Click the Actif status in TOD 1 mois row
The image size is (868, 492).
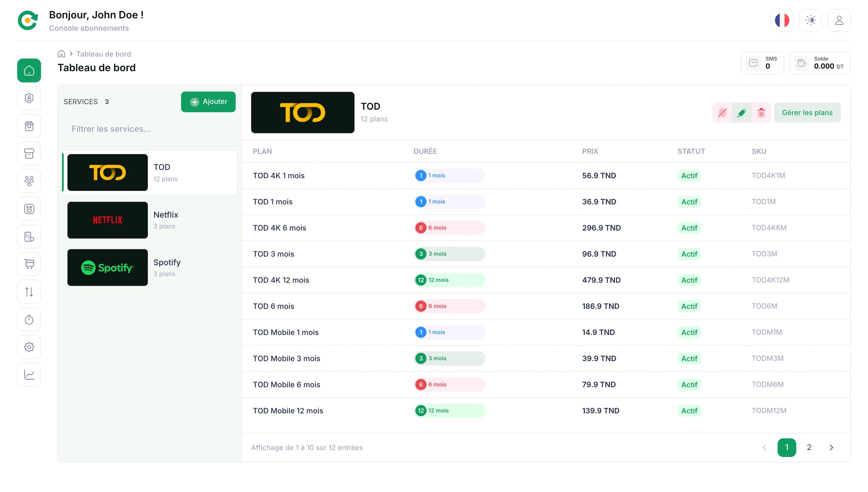[689, 202]
